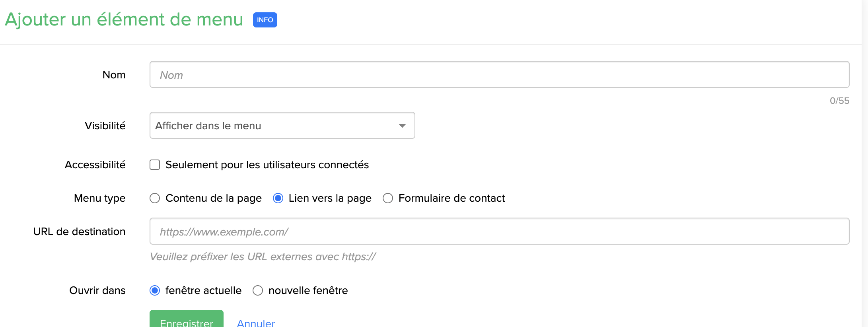This screenshot has height=327, width=868.
Task: Enable Seulement pour les utilisateurs connectés checkbox
Action: point(155,165)
